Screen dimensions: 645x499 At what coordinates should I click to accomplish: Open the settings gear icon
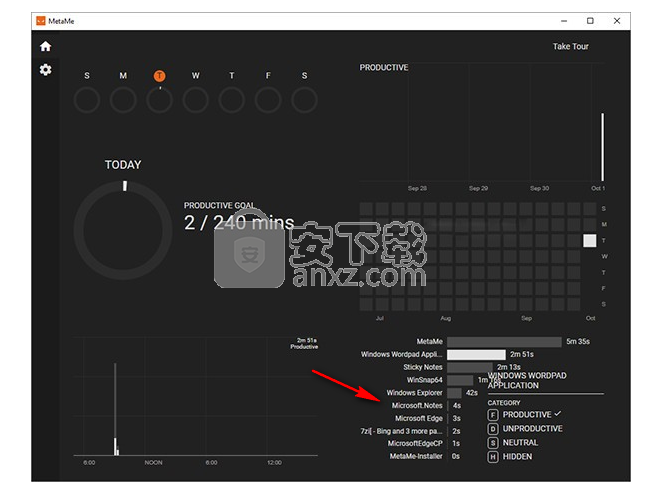(x=45, y=70)
